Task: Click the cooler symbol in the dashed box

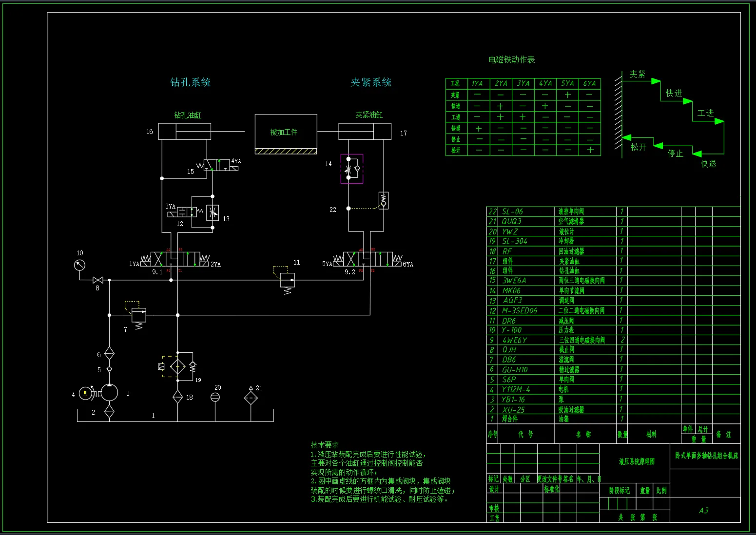Action: tap(177, 366)
